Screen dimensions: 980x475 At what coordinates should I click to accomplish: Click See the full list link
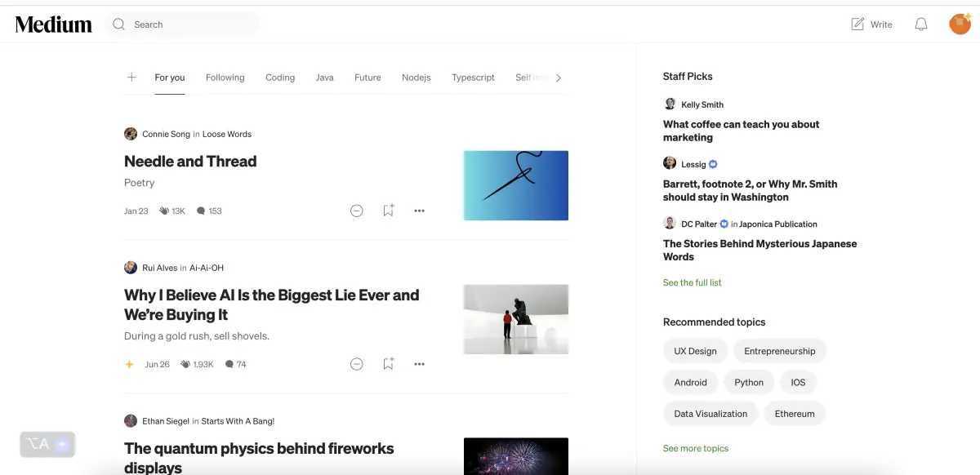click(693, 282)
